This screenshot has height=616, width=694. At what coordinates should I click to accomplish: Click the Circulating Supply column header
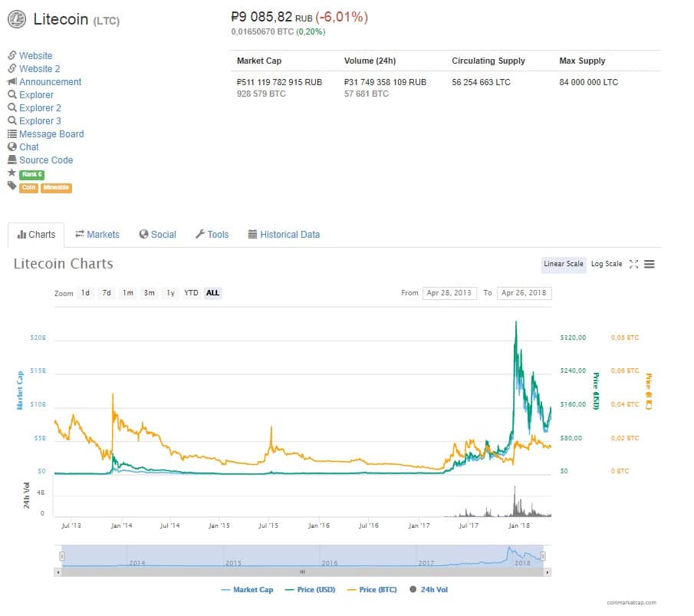[488, 61]
